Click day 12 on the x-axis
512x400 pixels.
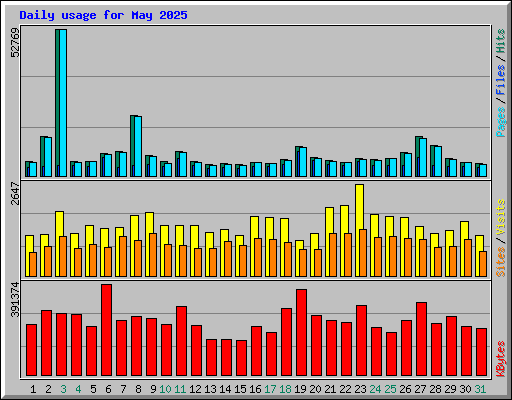195,389
